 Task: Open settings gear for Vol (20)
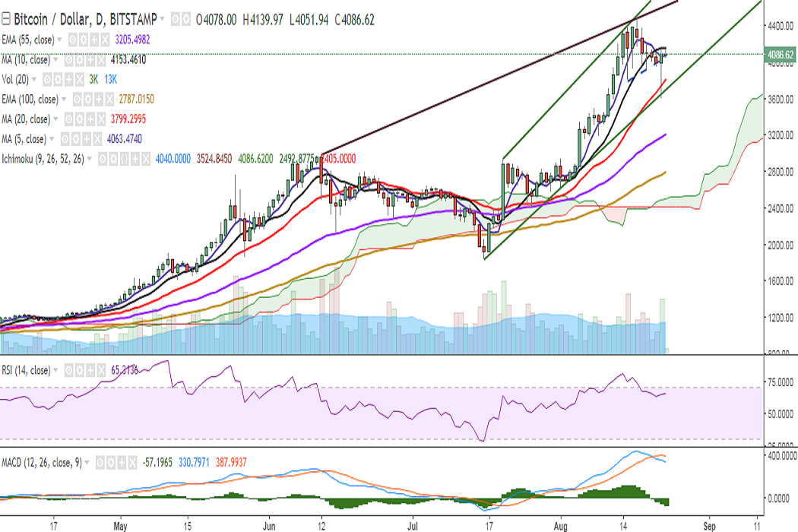point(58,79)
